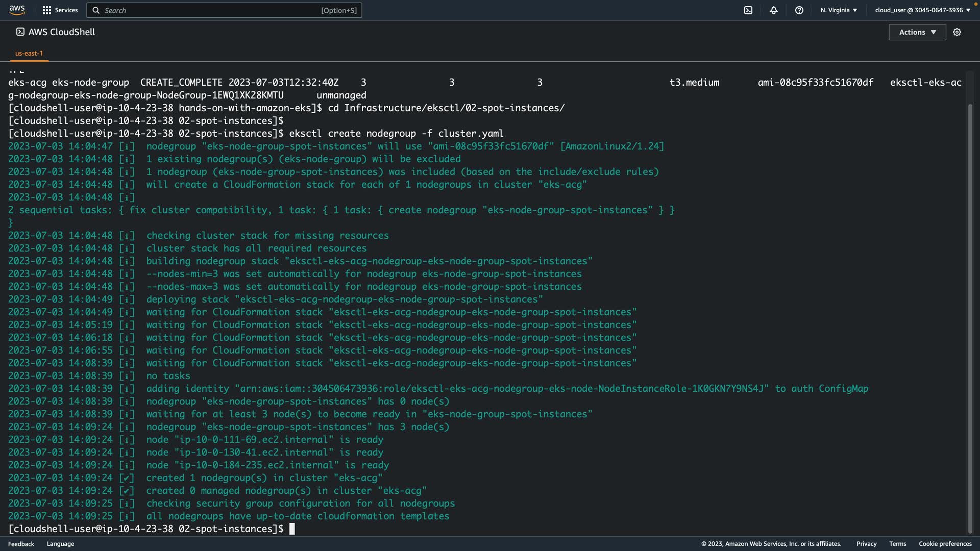Open Cookie preferences in footer

point(945,544)
